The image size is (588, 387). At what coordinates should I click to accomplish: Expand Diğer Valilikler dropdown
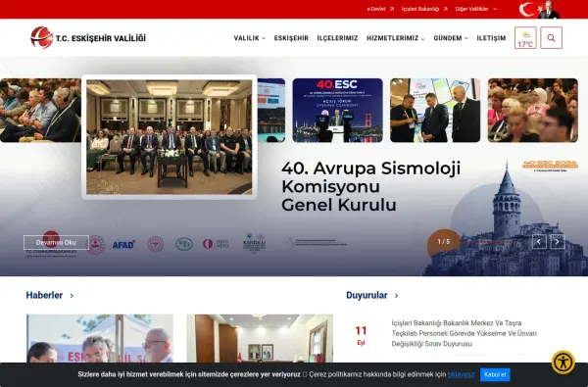tap(476, 9)
